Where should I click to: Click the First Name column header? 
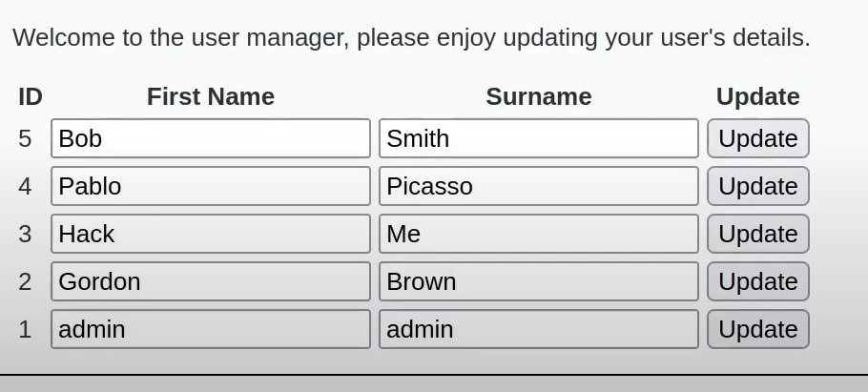click(x=210, y=96)
